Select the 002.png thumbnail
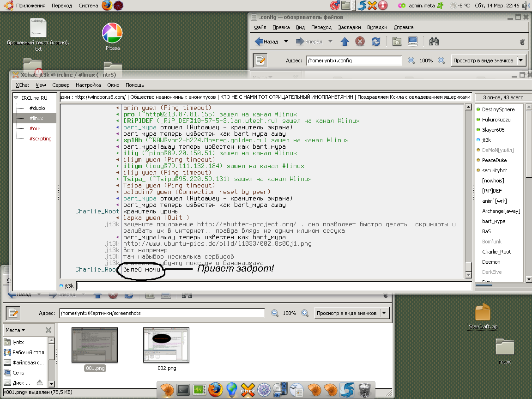The height and width of the screenshot is (399, 532). click(x=166, y=345)
